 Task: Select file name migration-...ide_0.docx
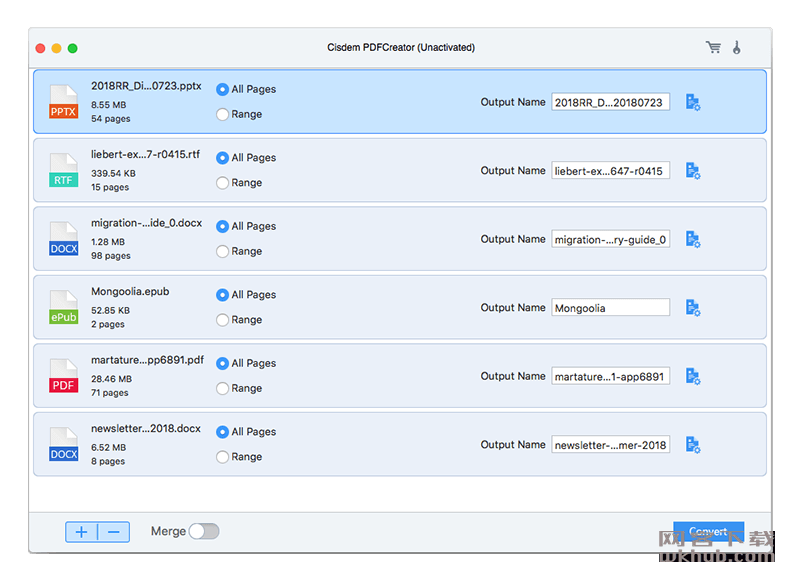click(146, 223)
